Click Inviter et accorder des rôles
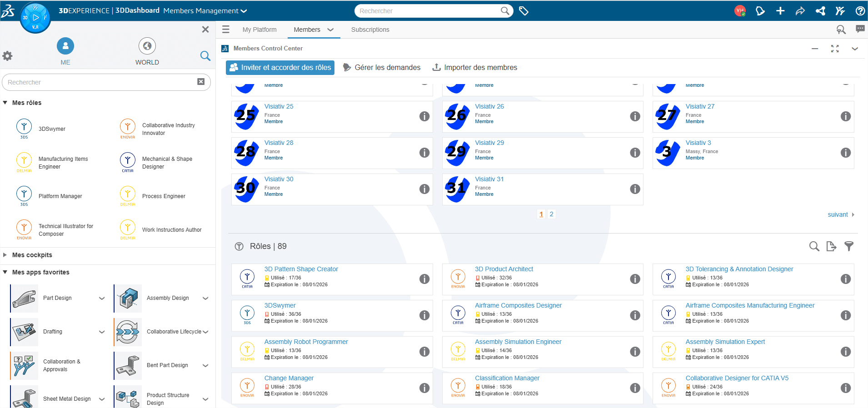The image size is (868, 408). coord(280,68)
